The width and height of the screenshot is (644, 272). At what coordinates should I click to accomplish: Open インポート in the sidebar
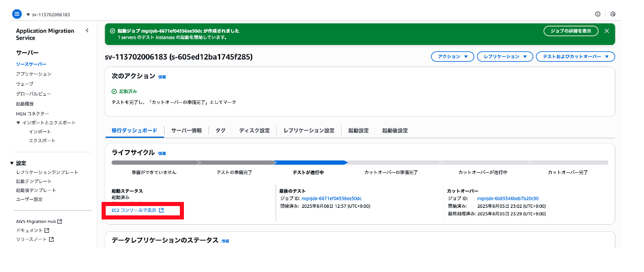[40, 131]
